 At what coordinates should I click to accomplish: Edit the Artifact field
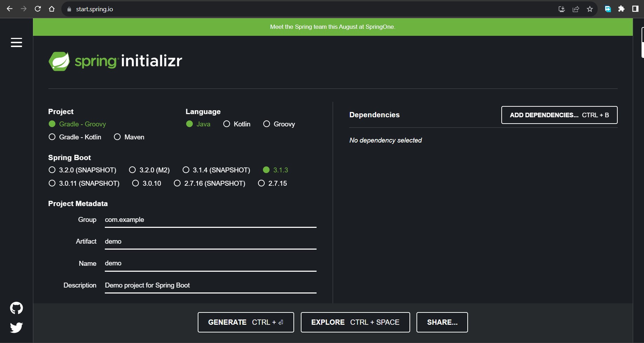(210, 242)
